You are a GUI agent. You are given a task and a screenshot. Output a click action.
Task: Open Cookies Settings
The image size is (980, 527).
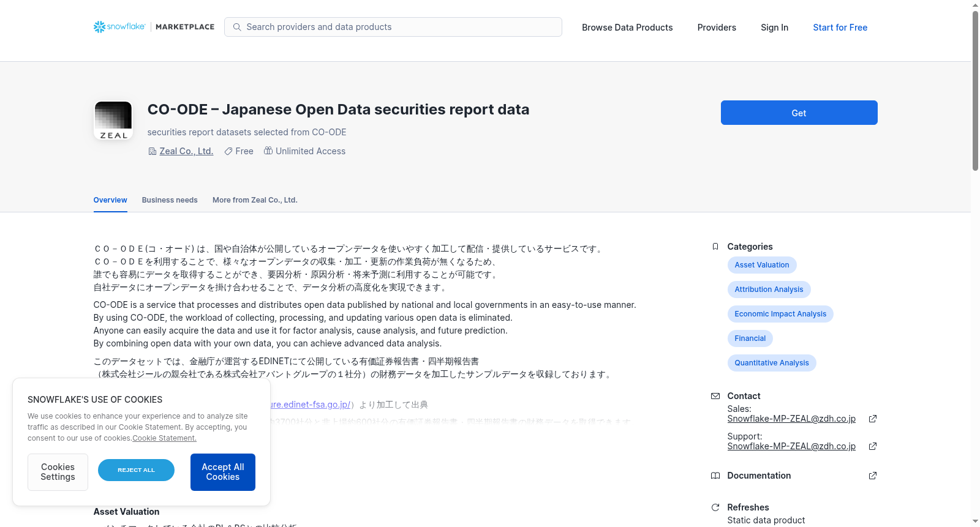coord(58,472)
